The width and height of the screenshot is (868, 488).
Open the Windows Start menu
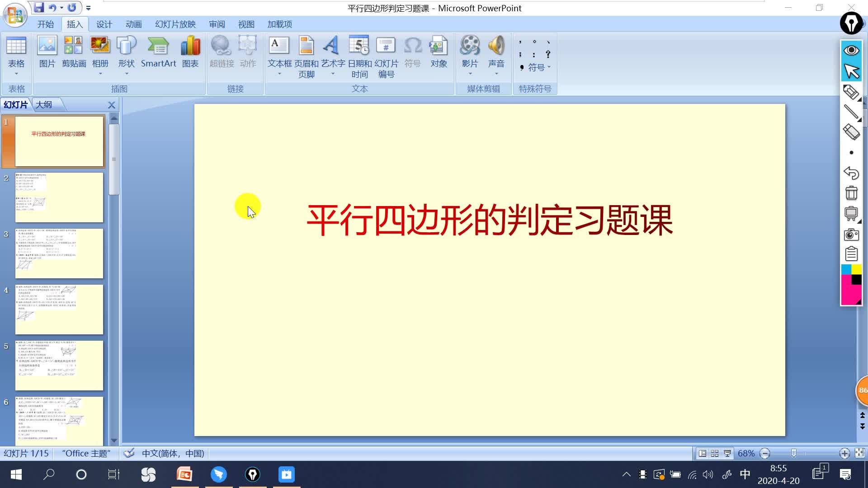point(16,474)
